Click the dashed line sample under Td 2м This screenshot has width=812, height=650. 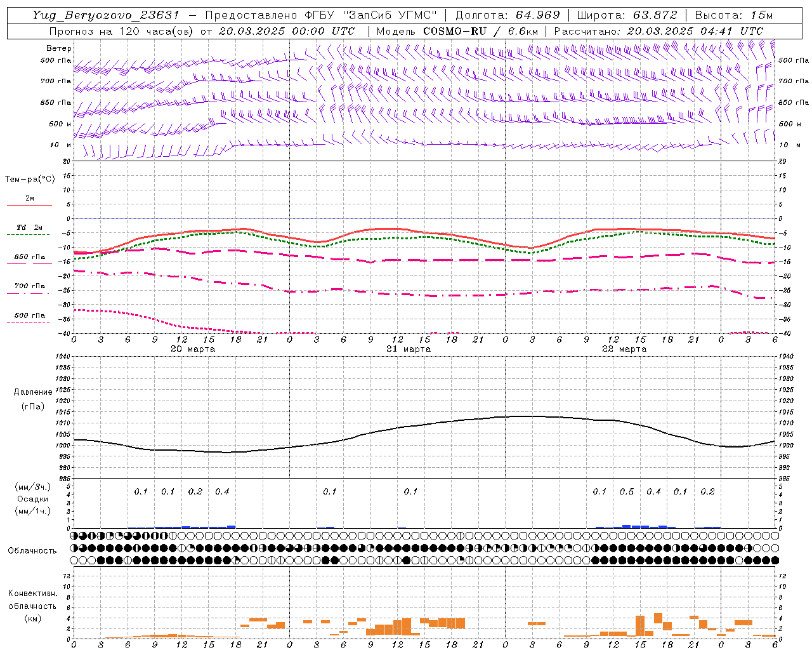click(x=29, y=235)
